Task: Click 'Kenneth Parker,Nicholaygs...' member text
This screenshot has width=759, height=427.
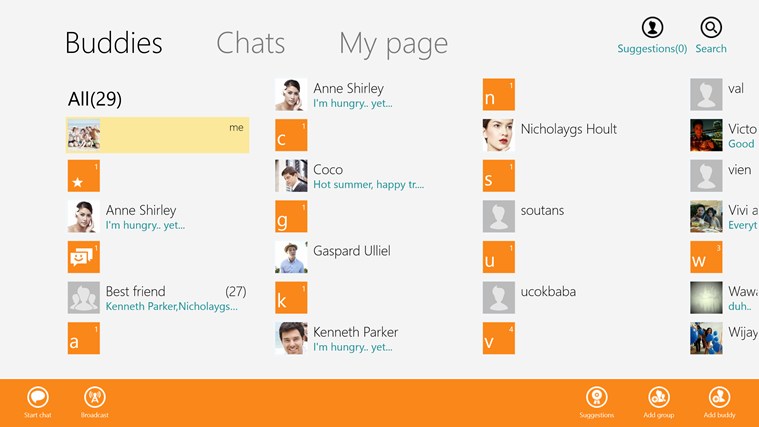Action: click(x=171, y=306)
